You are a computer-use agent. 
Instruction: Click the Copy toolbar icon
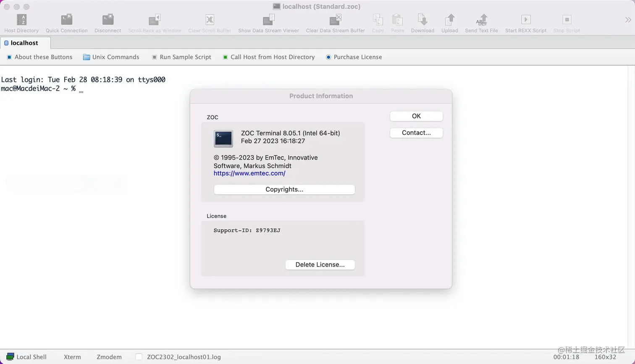[x=378, y=20]
